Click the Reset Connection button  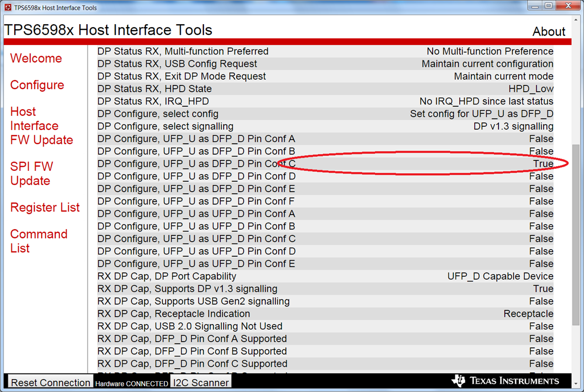point(50,383)
